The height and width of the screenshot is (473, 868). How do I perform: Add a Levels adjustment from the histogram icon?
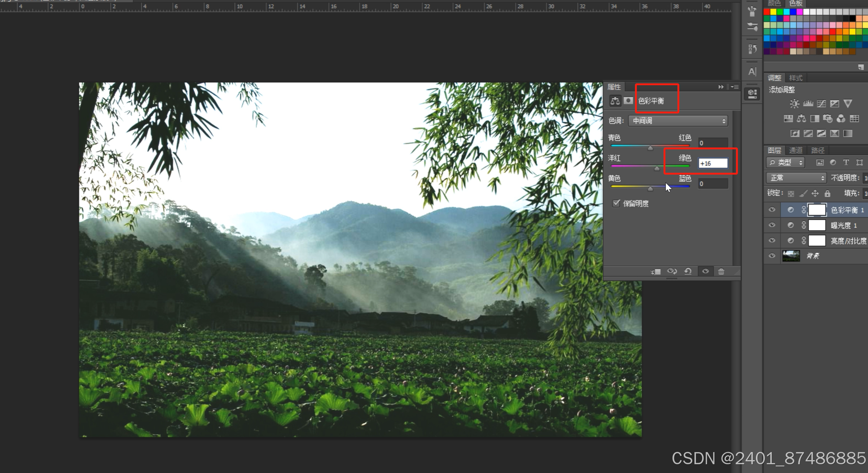[x=808, y=104]
